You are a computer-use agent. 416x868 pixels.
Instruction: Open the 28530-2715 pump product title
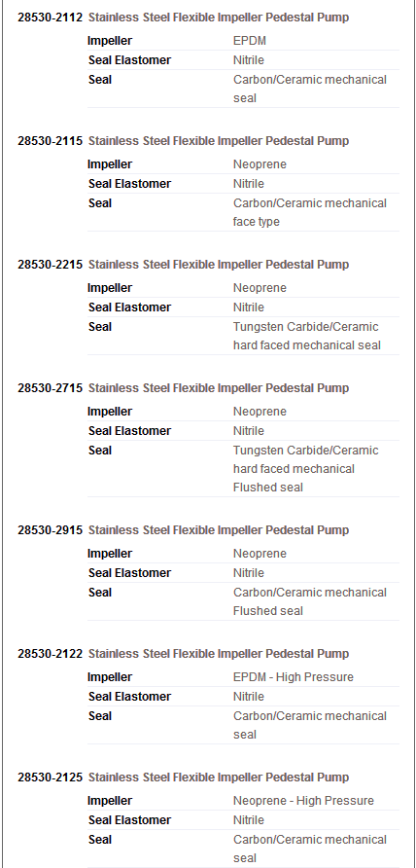point(219,387)
